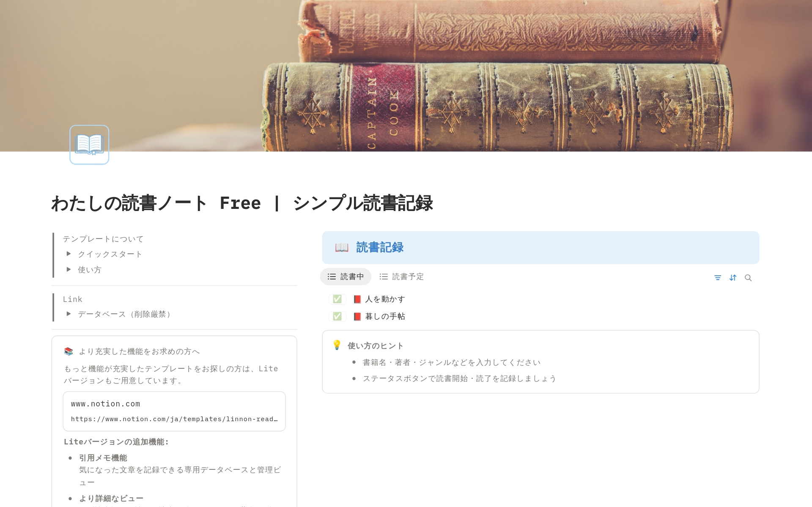812x507 pixels.
Task: Click the ステータスボタンで読書開始 hint bullet
Action: [459, 378]
